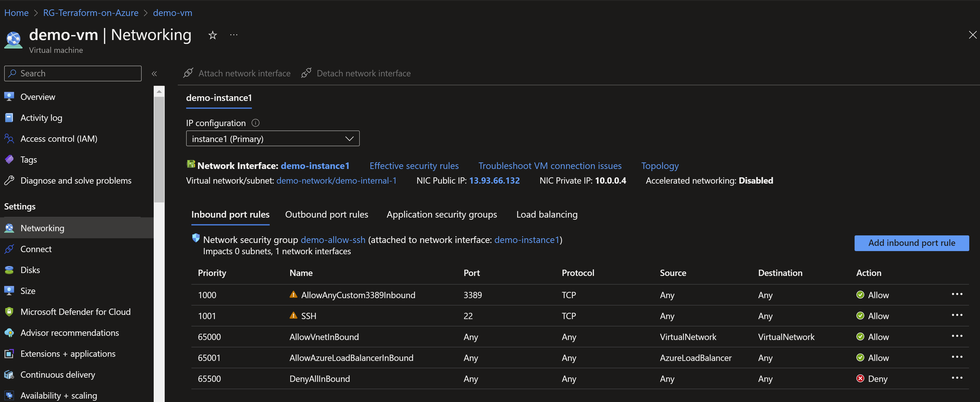Open Availability + scaling in sidebar
980x402 pixels.
(59, 395)
